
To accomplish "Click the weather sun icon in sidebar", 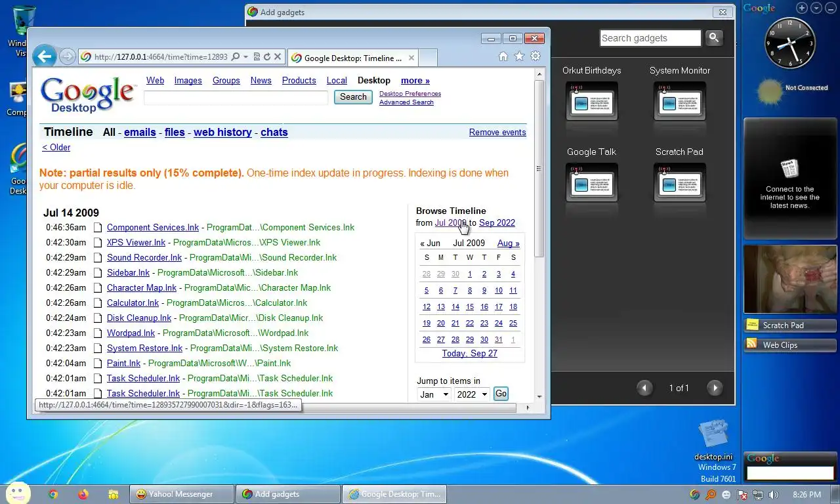I will [770, 93].
